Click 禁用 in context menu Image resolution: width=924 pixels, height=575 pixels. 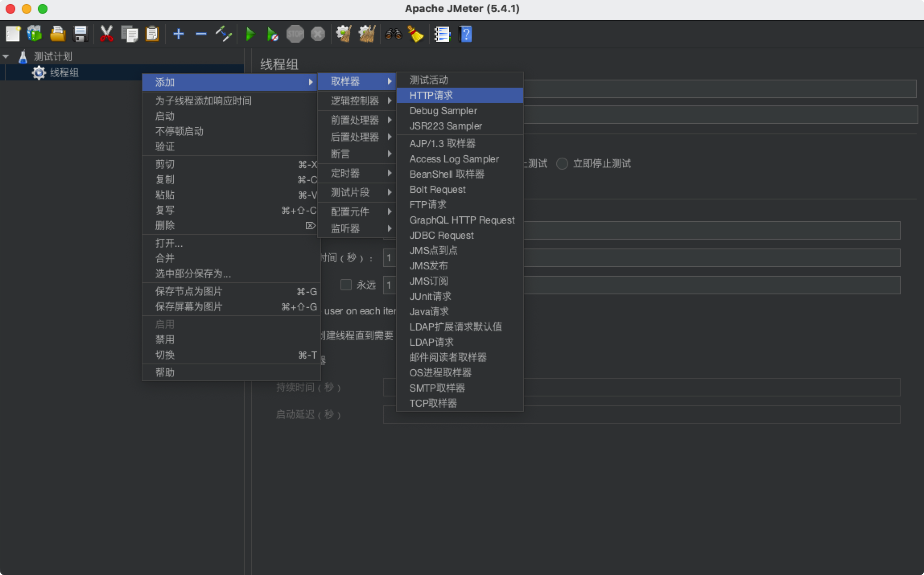[x=231, y=340]
